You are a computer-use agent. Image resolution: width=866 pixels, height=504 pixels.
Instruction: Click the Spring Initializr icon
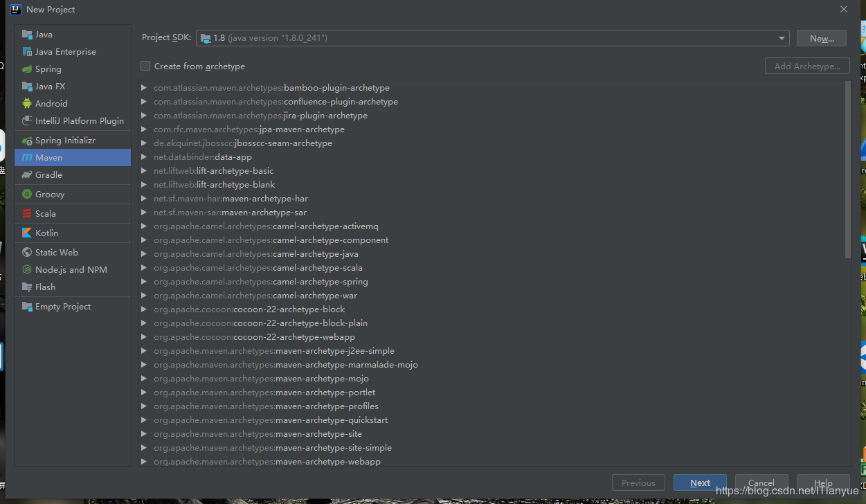click(x=27, y=141)
